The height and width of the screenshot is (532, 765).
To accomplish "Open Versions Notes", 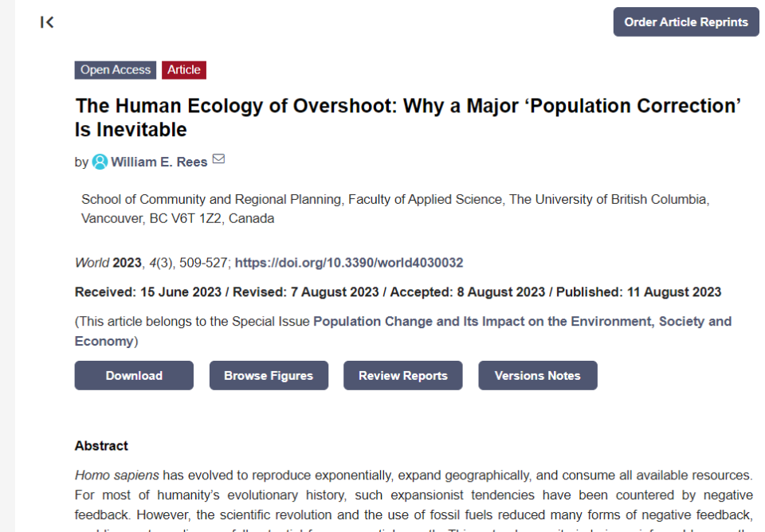I will [x=537, y=376].
